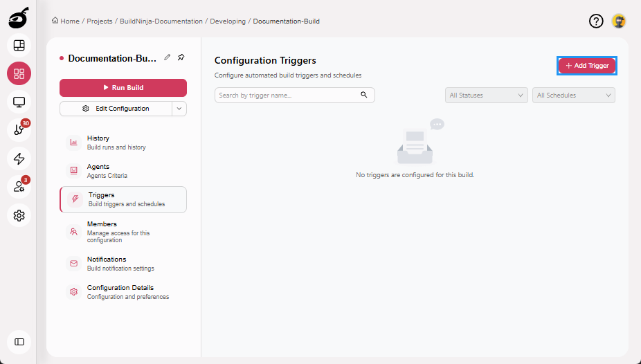Expand the All Schedules dropdown
Viewport: 641px width, 364px height.
pos(573,95)
